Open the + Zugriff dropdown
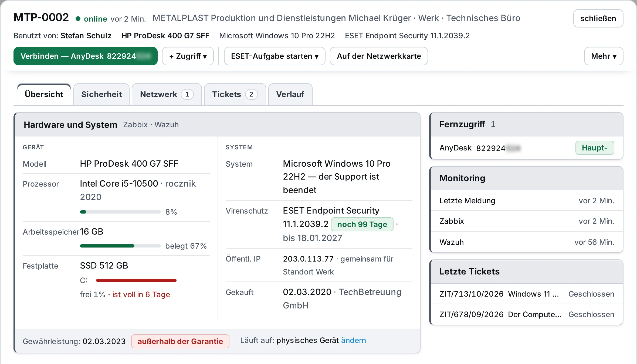This screenshot has height=364, width=637. pyautogui.click(x=188, y=56)
